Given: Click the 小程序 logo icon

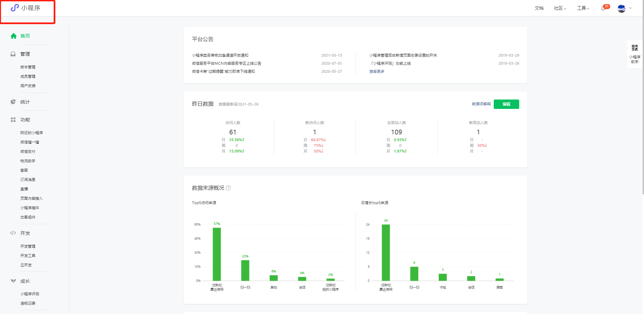Looking at the screenshot, I should click(15, 8).
